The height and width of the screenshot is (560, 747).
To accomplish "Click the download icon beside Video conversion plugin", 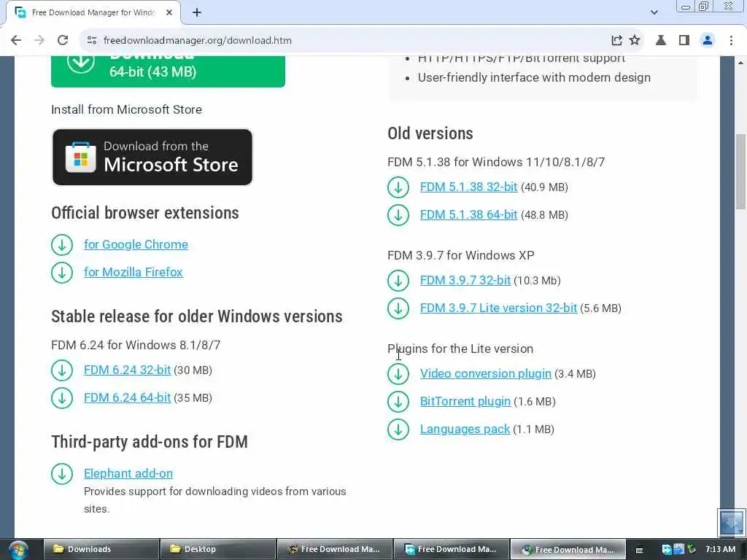I will pos(398,374).
